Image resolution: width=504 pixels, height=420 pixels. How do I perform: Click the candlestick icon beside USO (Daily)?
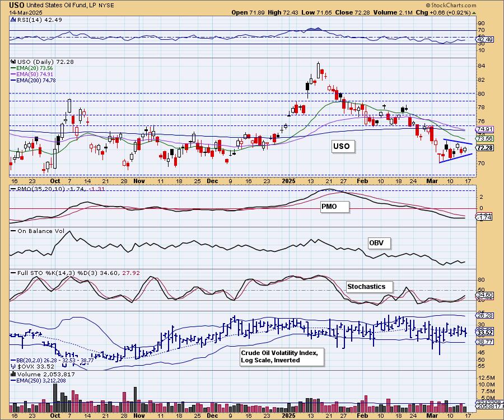pos(13,62)
